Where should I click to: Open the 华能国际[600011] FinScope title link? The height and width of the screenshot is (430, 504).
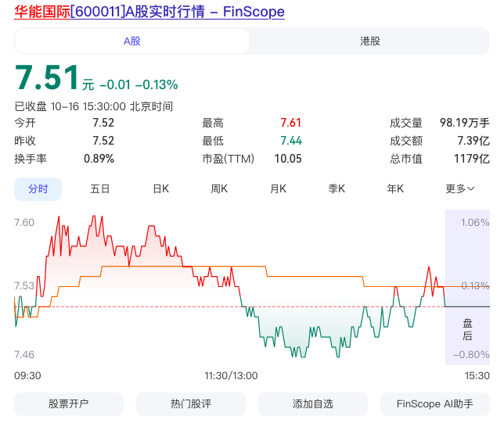point(149,12)
